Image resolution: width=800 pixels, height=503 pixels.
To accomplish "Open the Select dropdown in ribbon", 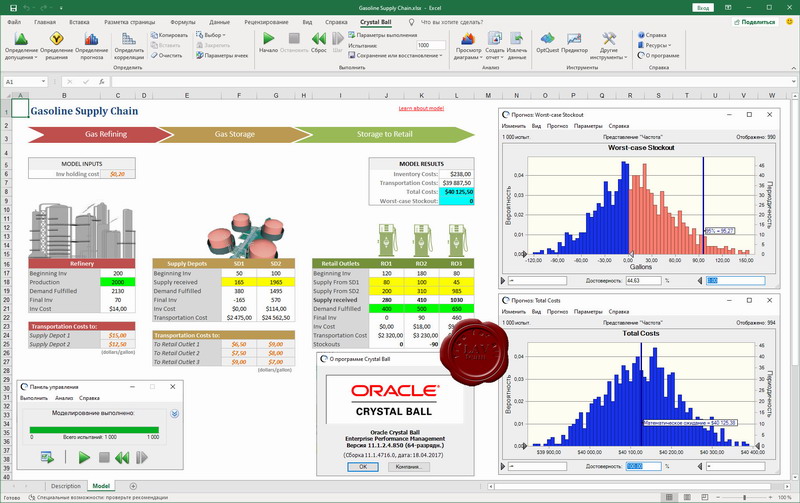I will point(211,35).
